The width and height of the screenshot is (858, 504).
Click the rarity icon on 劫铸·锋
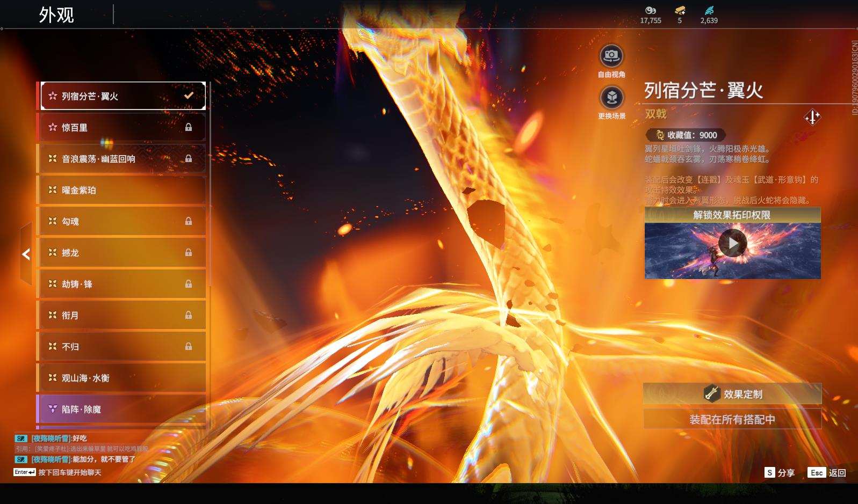[x=53, y=283]
